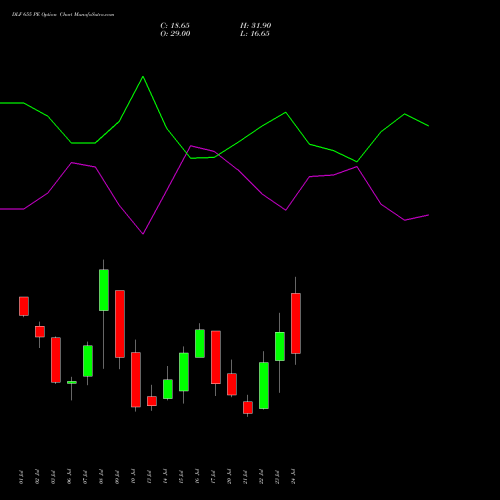500x500 pixels.
Task: Click the low price value 16.65
Action: coord(260,34)
